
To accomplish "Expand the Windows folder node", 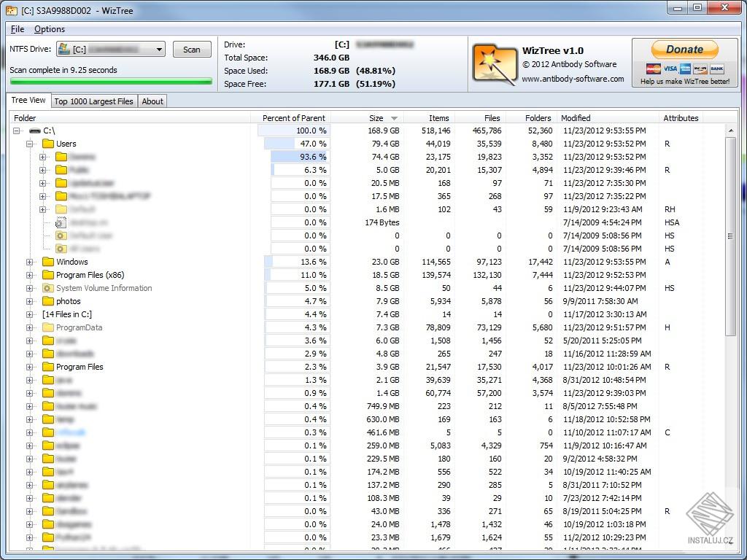I will [x=29, y=262].
